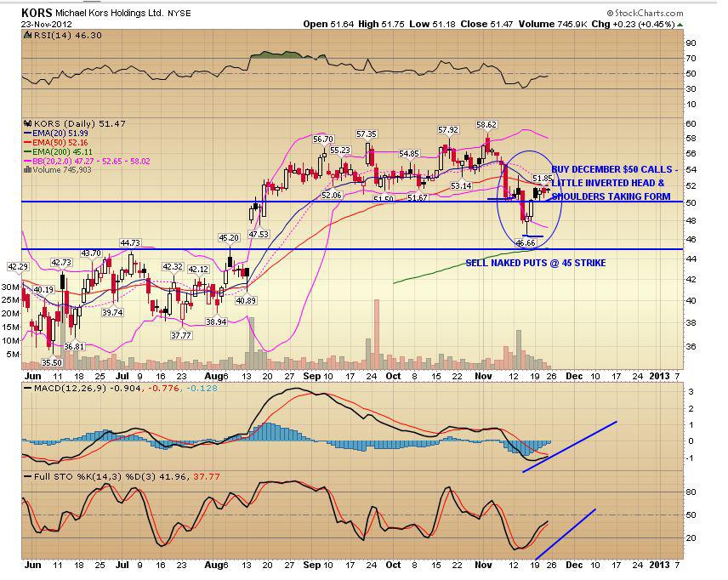Image resolution: width=728 pixels, height=580 pixels.
Task: Click the 46.66 low price label
Action: (x=526, y=243)
